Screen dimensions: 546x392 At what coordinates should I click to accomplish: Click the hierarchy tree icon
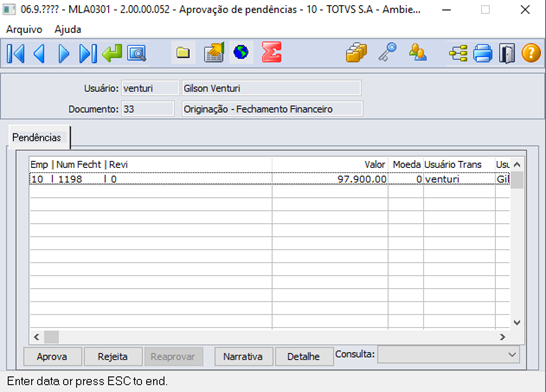[458, 53]
